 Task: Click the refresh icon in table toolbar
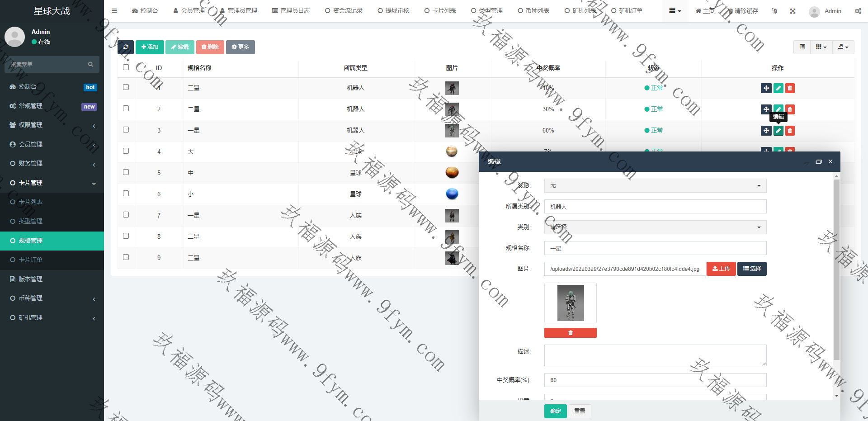coord(125,47)
